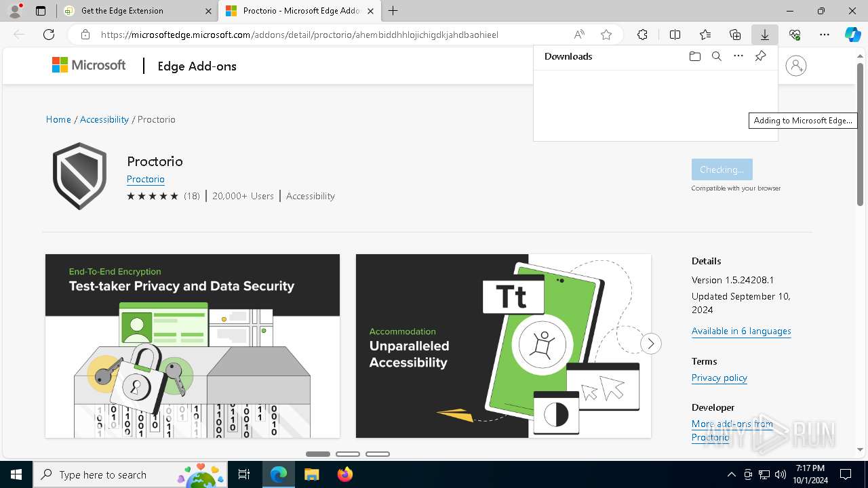Go to Home breadcrumb link
868x488 pixels.
[58, 119]
